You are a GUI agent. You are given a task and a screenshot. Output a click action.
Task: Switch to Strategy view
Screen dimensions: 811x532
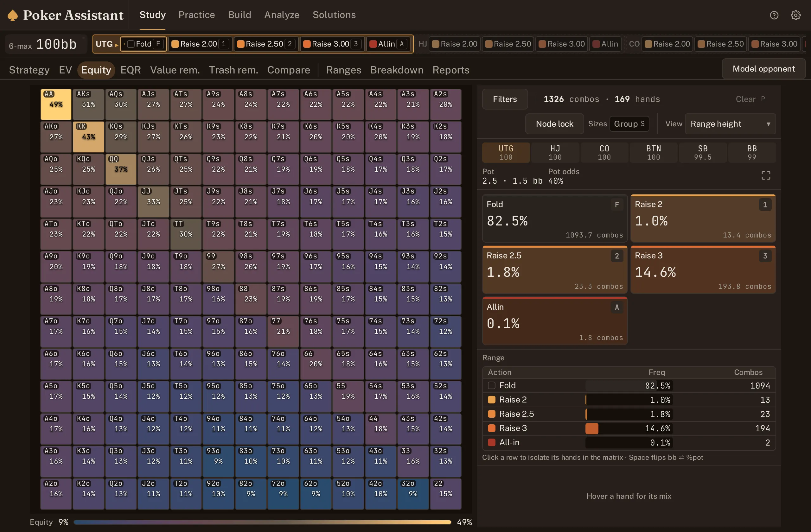pos(29,70)
